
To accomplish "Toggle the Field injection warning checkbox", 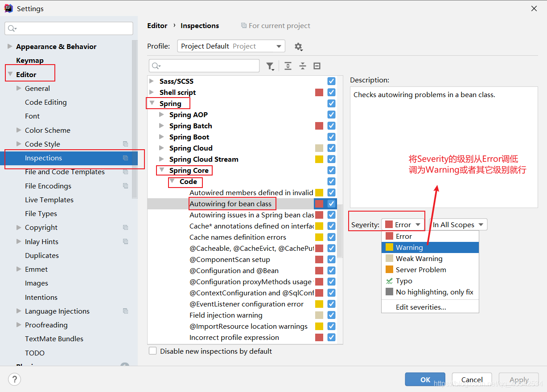I will coord(331,315).
